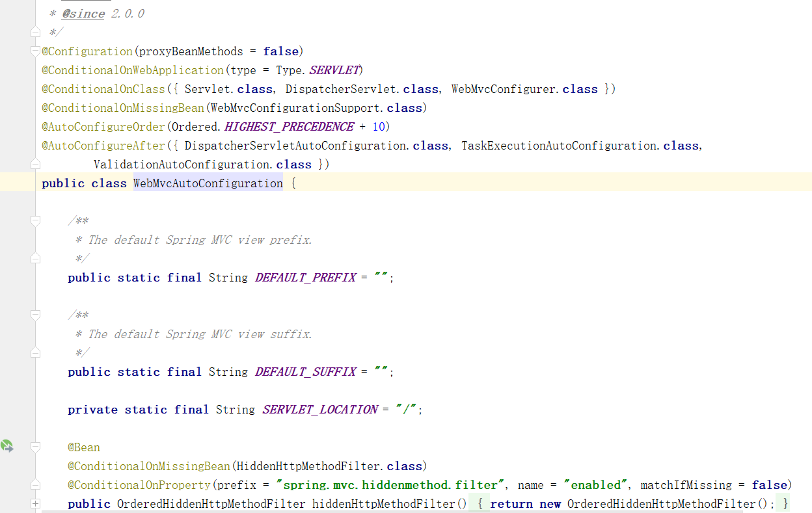This screenshot has height=513, width=812.
Task: Expand the folded opening brace before 'return new'
Action: point(479,504)
